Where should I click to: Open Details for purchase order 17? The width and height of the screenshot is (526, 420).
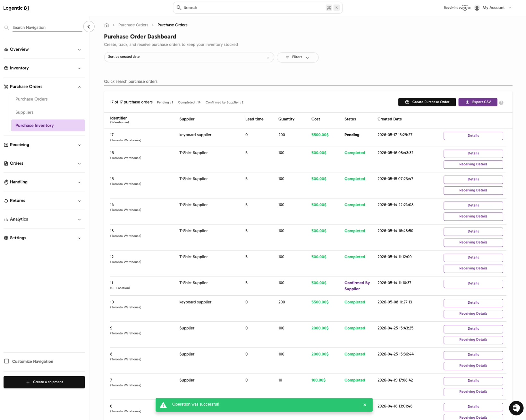click(473, 136)
